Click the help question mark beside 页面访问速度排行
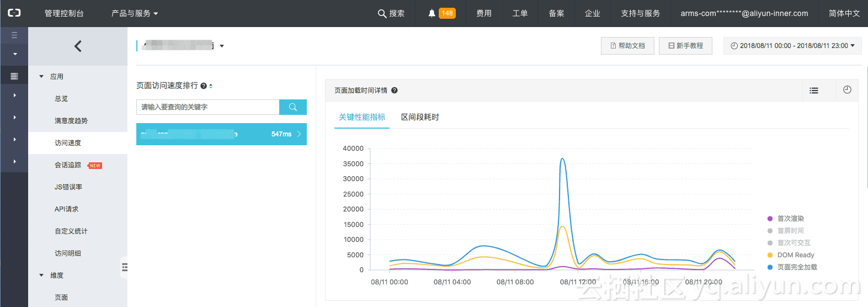This screenshot has height=307, width=868. [204, 86]
